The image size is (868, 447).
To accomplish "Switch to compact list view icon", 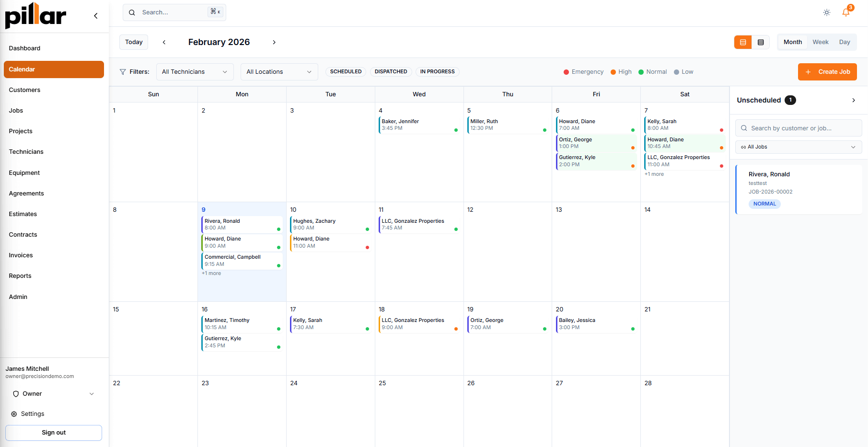I will point(761,42).
